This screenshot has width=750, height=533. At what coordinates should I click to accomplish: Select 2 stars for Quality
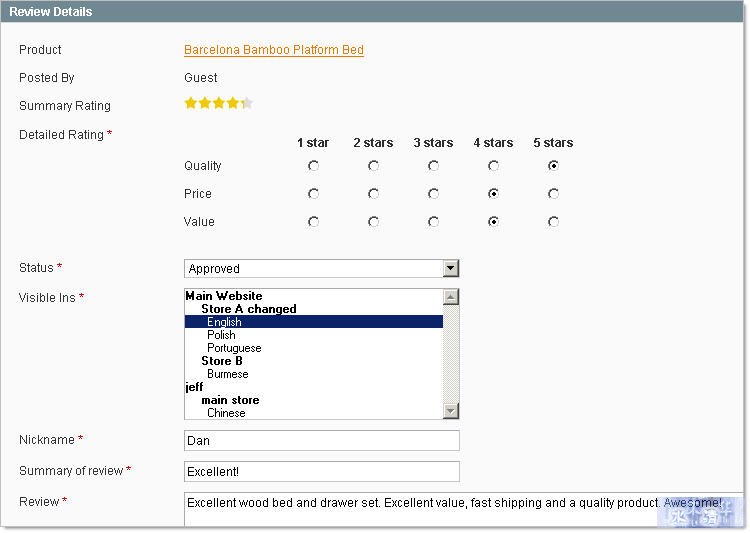pyautogui.click(x=374, y=166)
